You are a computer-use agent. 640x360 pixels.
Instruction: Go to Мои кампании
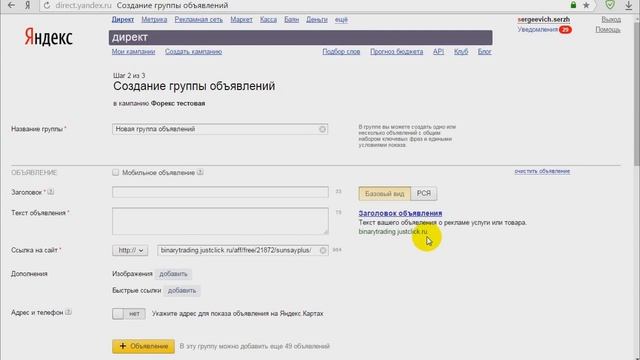[x=133, y=52]
